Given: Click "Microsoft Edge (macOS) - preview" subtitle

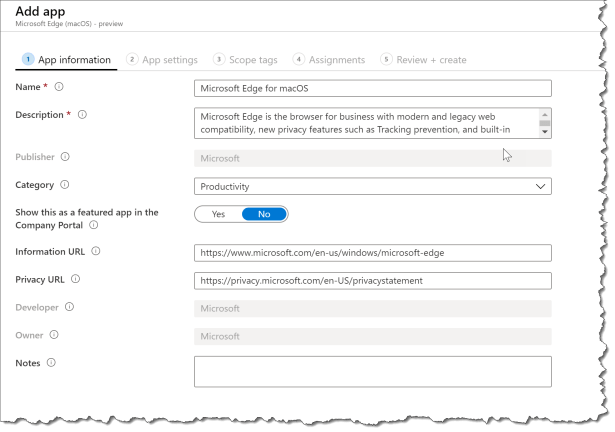Looking at the screenshot, I should click(69, 24).
